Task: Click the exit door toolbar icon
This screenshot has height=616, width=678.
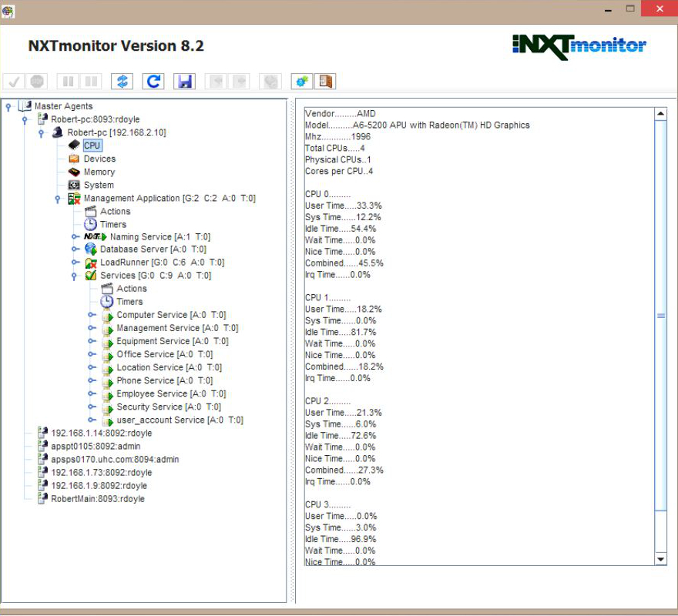Action: [x=325, y=82]
